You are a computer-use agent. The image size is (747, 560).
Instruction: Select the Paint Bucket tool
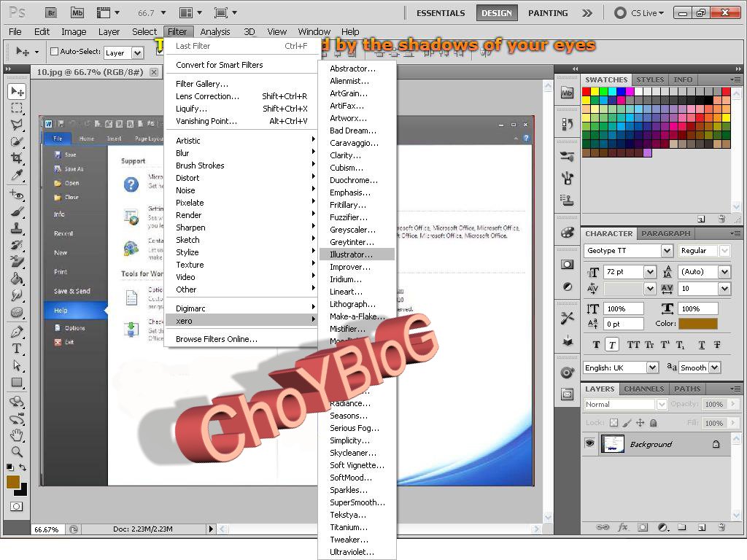(x=17, y=278)
